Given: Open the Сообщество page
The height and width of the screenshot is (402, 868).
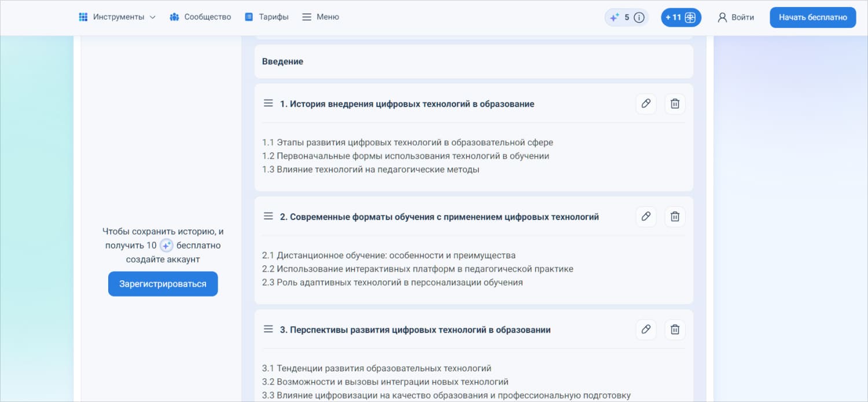Looking at the screenshot, I should (200, 17).
